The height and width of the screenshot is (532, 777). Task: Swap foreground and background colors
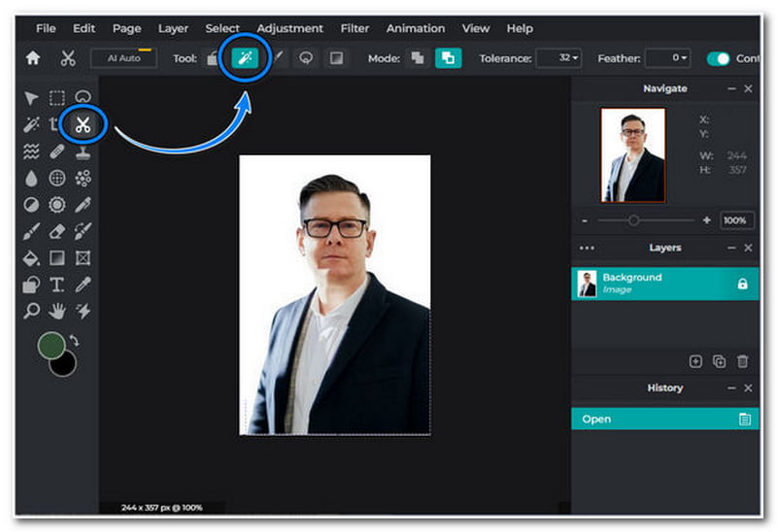(x=74, y=341)
